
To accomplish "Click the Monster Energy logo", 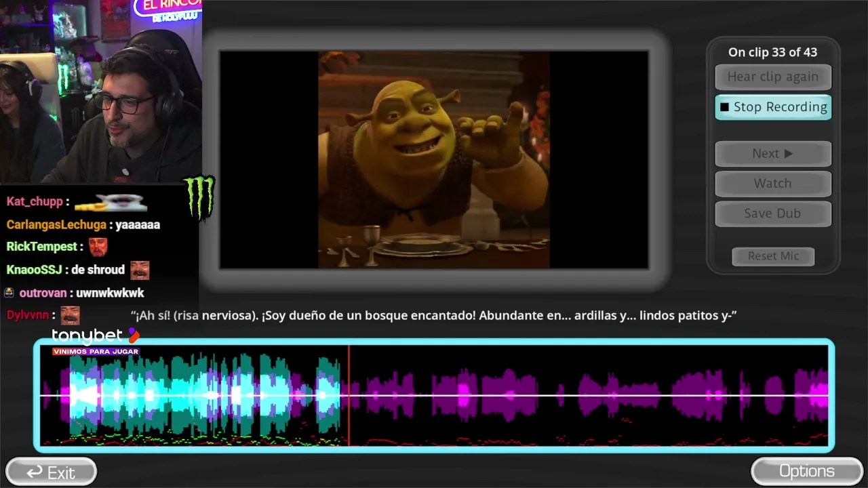I will [x=200, y=198].
